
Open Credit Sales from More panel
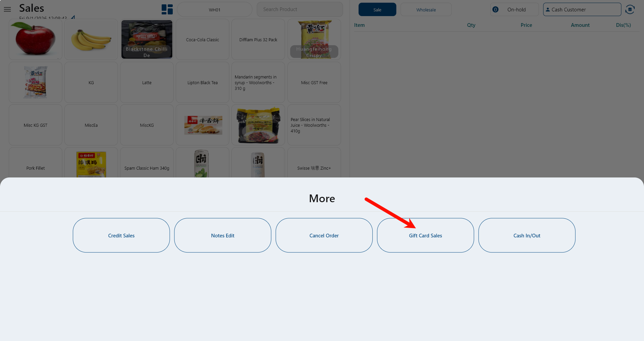121,235
